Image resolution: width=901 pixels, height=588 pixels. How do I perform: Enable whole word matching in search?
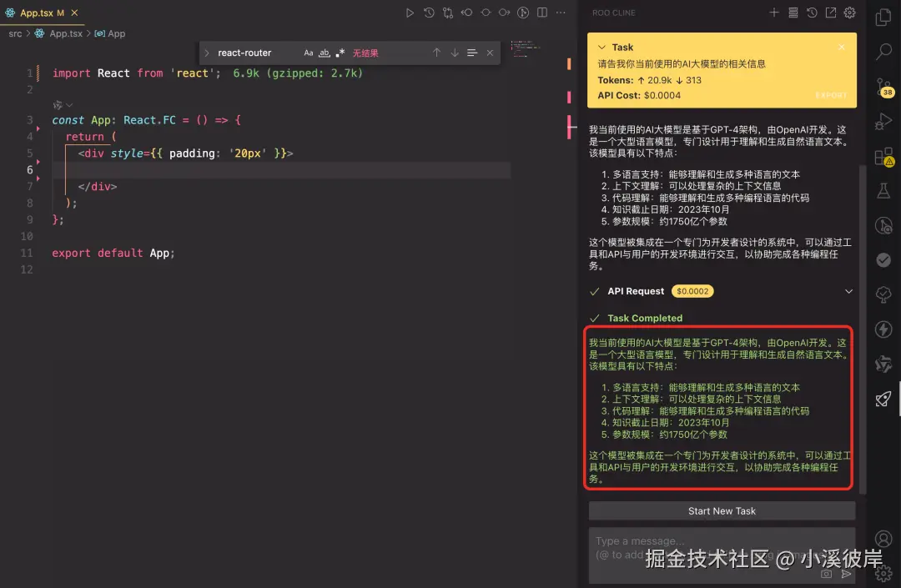[x=325, y=53]
